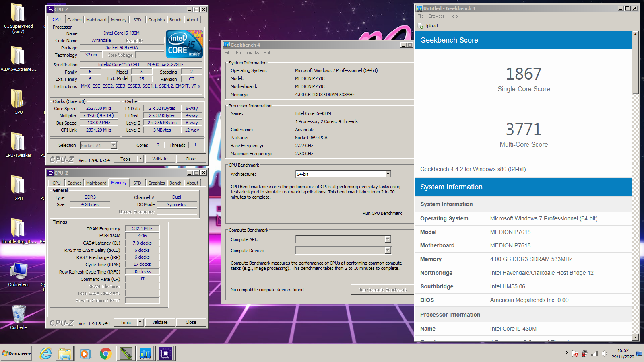Click the Intel HM55 06 Southbridge value
Viewport: 644px width, 362px height.
point(508,286)
